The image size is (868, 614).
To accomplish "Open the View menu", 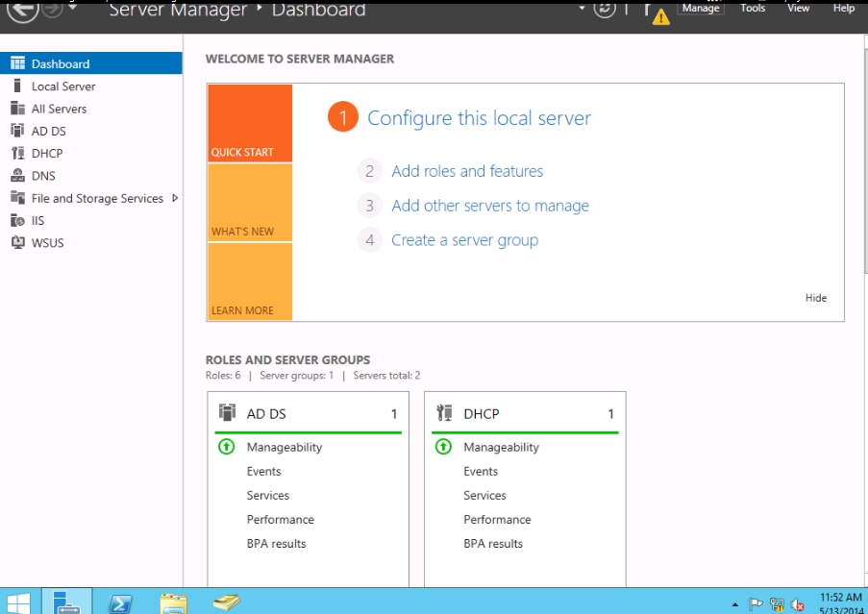I will pos(798,8).
